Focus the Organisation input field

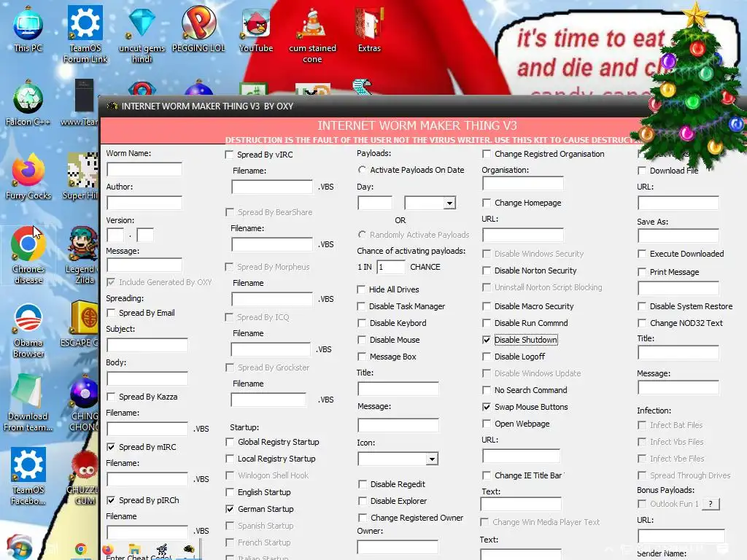pos(522,183)
